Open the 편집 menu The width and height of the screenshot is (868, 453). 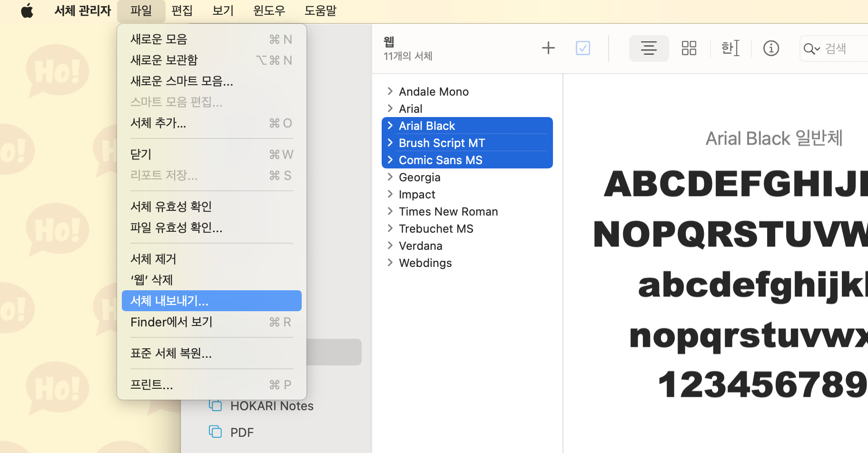tap(182, 10)
